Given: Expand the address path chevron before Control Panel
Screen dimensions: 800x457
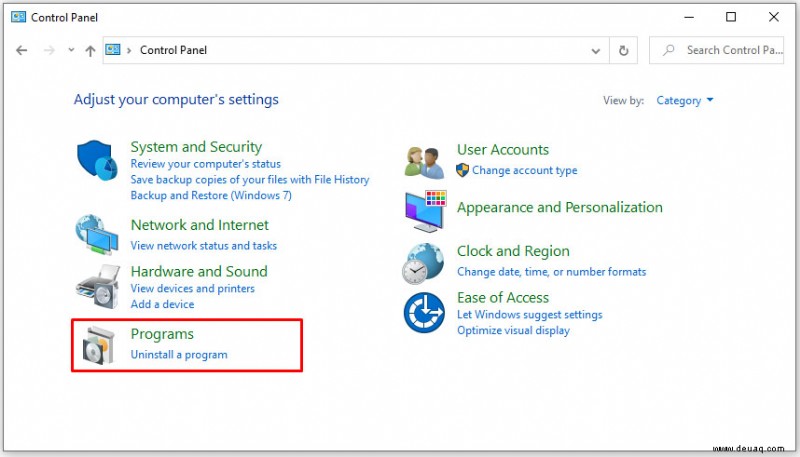Looking at the screenshot, I should (129, 50).
